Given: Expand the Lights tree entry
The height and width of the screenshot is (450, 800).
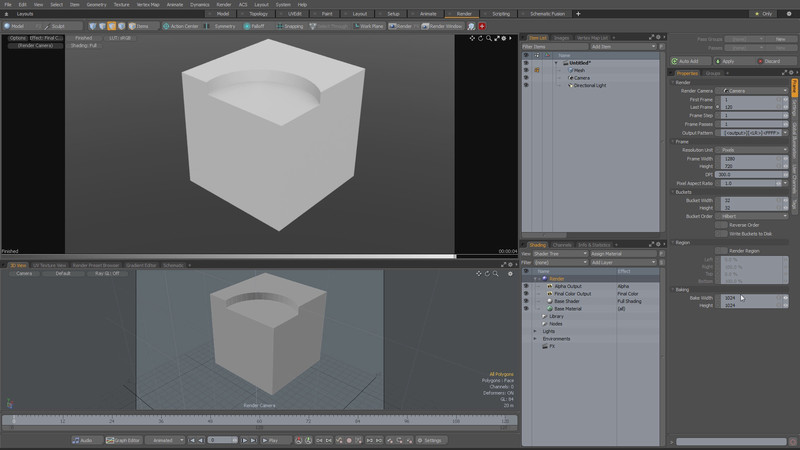Looking at the screenshot, I should click(535, 331).
